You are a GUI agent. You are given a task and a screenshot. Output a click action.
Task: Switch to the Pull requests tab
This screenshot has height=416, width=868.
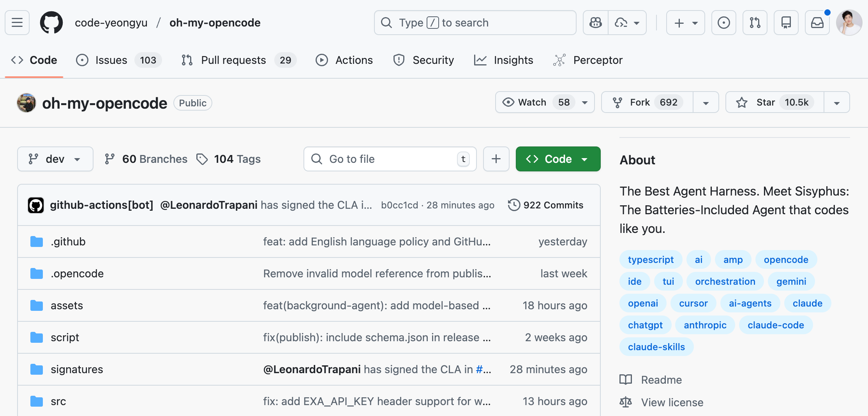tap(239, 60)
